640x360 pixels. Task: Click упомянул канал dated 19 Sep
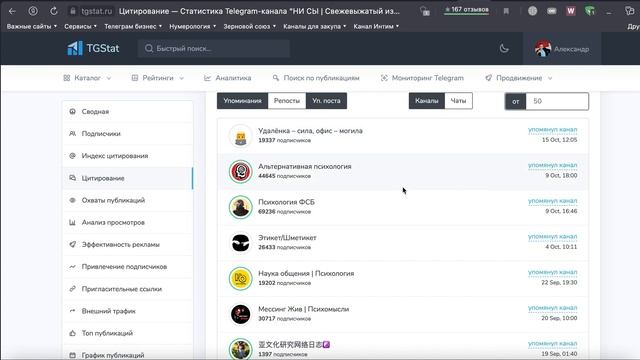point(552,344)
